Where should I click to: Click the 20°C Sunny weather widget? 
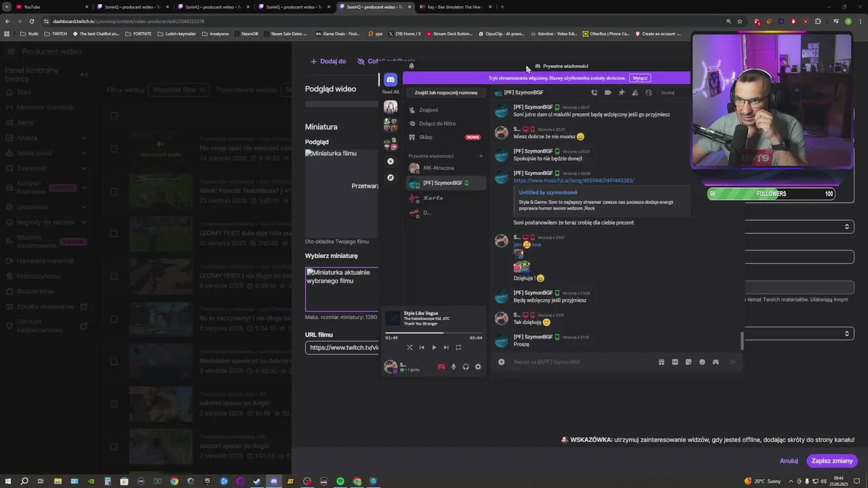762,481
